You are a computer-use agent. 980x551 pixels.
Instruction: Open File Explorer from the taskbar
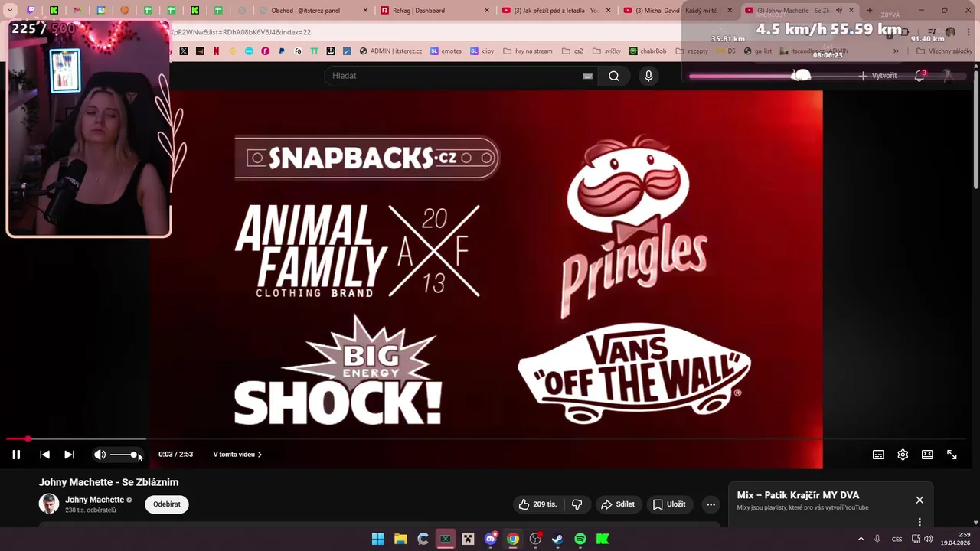click(400, 539)
